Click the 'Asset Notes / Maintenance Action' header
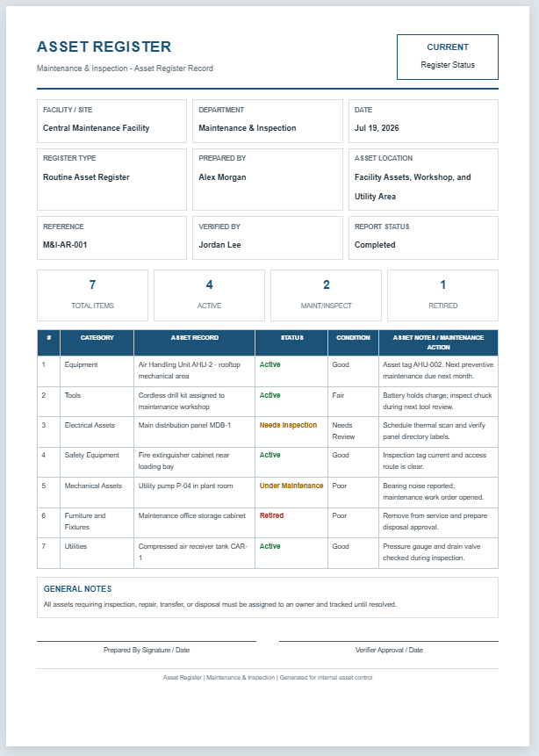 click(x=438, y=342)
